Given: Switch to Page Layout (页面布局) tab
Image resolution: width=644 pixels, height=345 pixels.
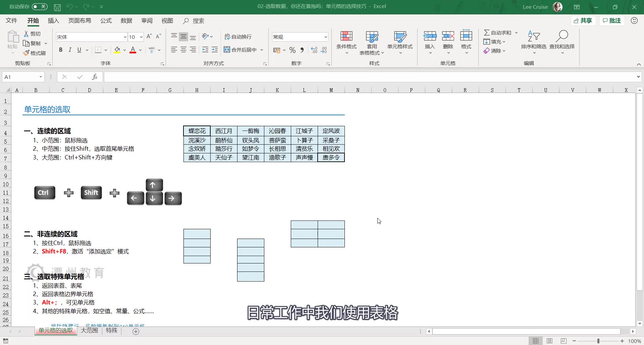Looking at the screenshot, I should click(80, 21).
